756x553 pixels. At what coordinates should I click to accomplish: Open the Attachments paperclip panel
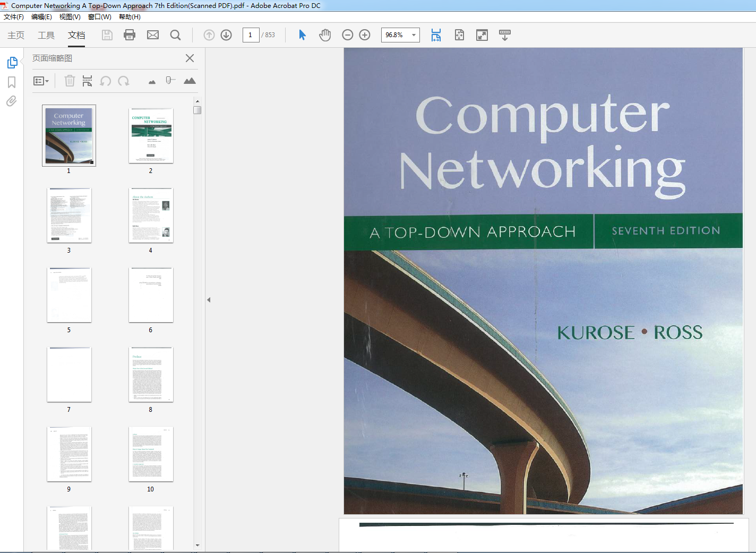click(x=12, y=101)
